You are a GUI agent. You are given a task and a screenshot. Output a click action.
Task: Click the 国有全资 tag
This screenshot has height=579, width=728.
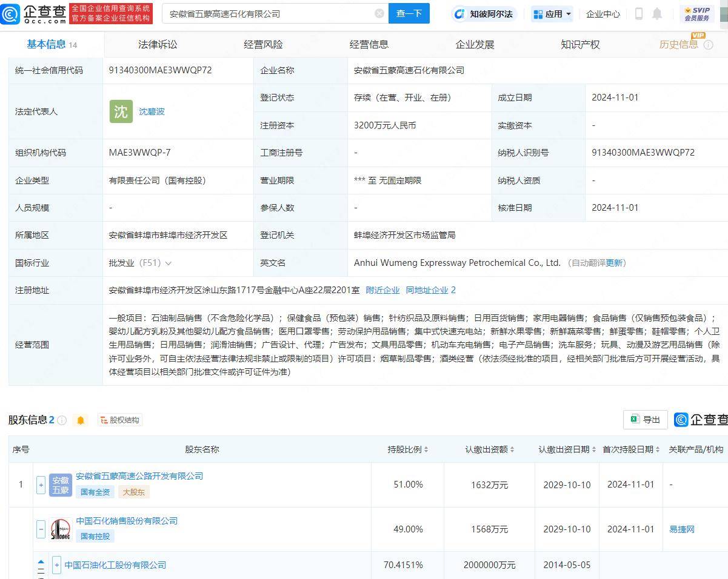[95, 492]
